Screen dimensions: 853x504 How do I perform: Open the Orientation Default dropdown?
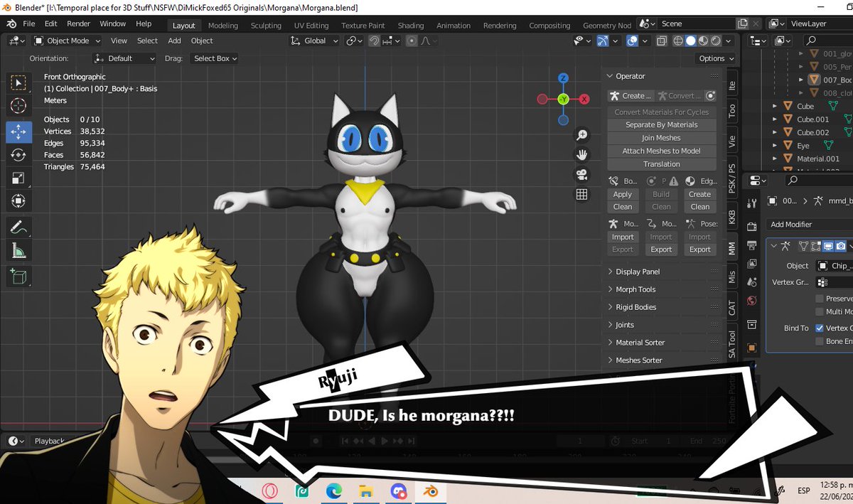pos(125,58)
